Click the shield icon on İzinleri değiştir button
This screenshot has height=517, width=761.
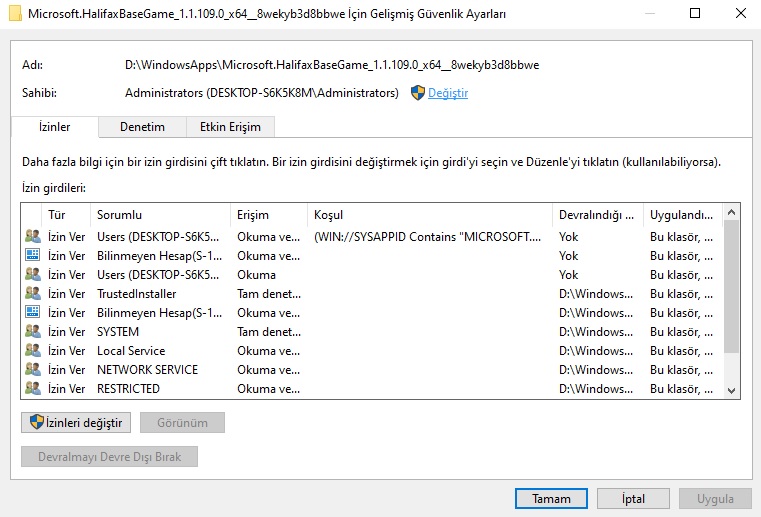pos(36,422)
